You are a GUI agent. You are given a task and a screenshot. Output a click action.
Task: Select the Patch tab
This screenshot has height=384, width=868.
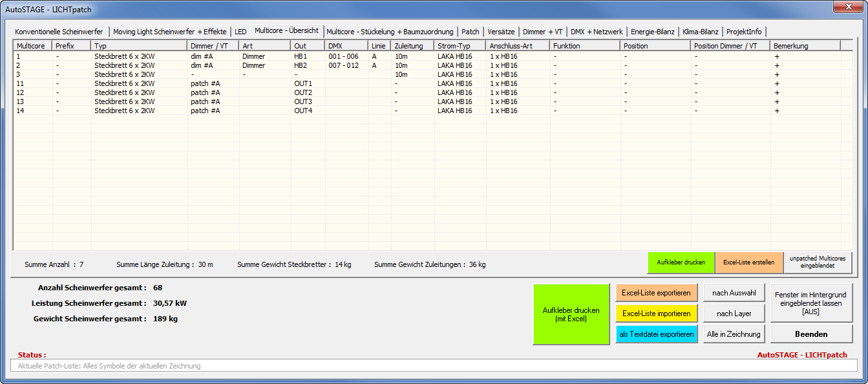tap(470, 32)
